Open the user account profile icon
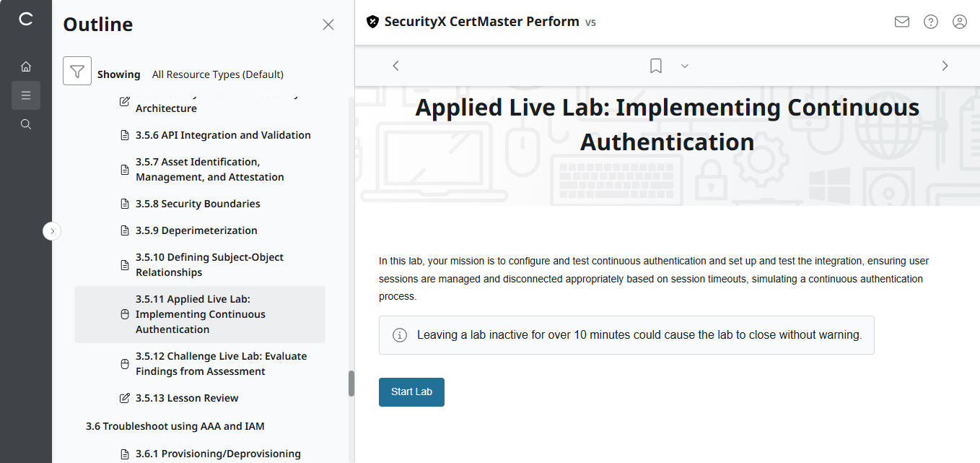Viewport: 980px width, 463px height. (959, 22)
